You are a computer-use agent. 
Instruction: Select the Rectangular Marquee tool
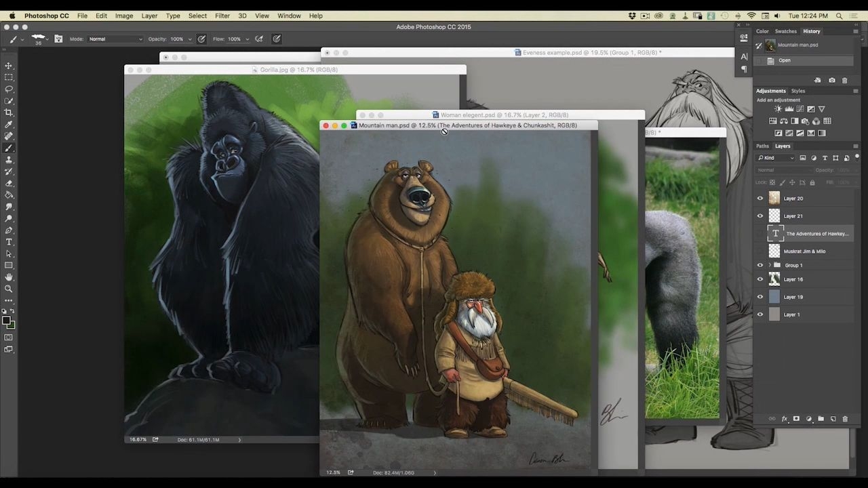(9, 77)
